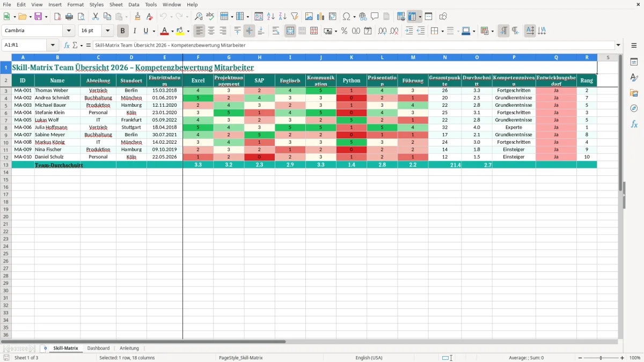
Task: Insert a chart
Action: [x=321, y=17]
